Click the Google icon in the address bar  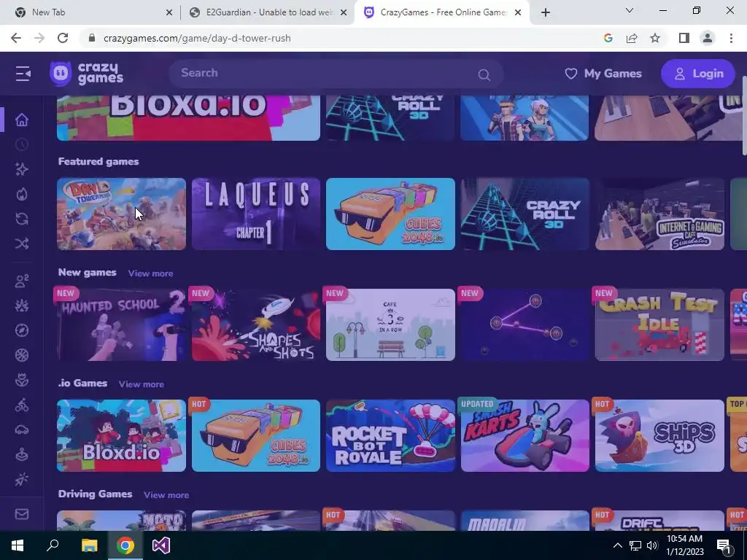608,38
